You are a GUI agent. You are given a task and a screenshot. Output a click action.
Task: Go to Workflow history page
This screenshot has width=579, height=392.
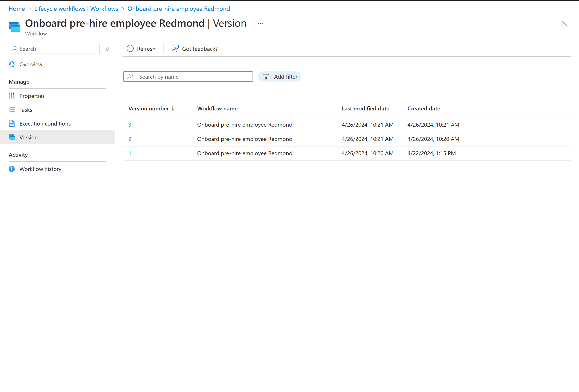pos(40,169)
